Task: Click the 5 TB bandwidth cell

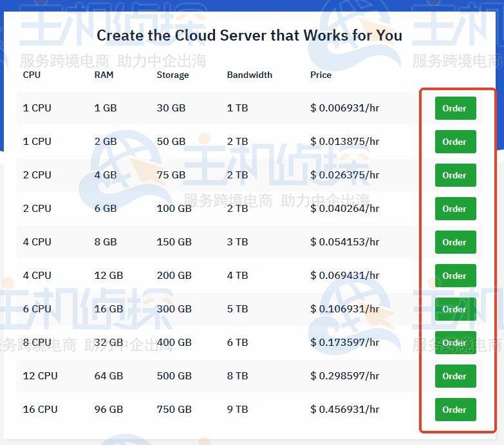Action: [238, 308]
